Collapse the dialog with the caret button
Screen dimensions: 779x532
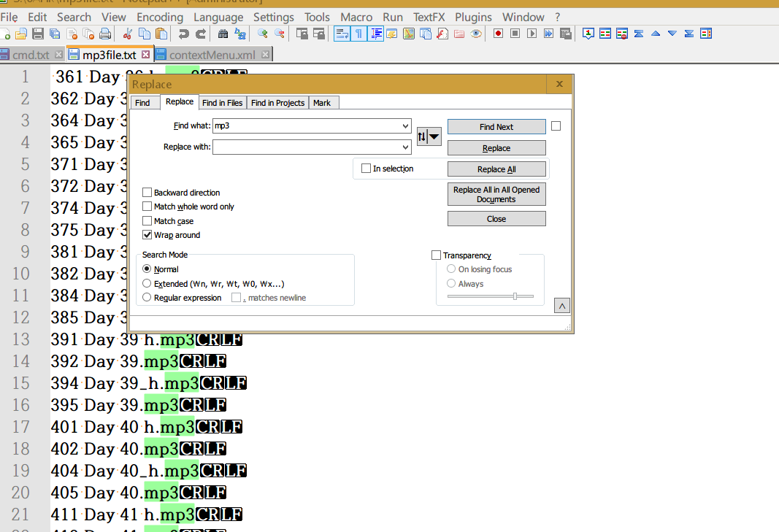tap(562, 306)
